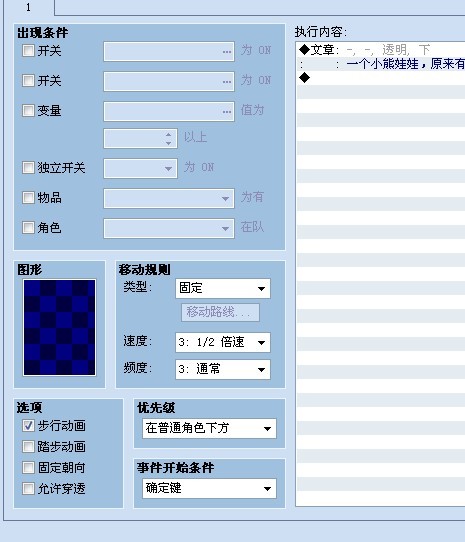Enable the 物品 condition checkbox
Image resolution: width=465 pixels, height=542 pixels.
[x=28, y=198]
